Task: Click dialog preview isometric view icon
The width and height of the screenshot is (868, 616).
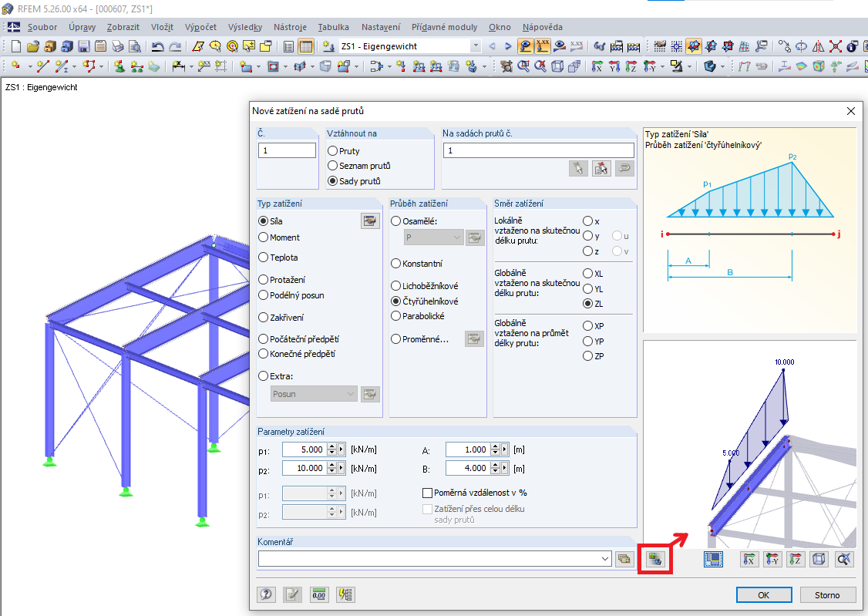Action: tap(819, 559)
